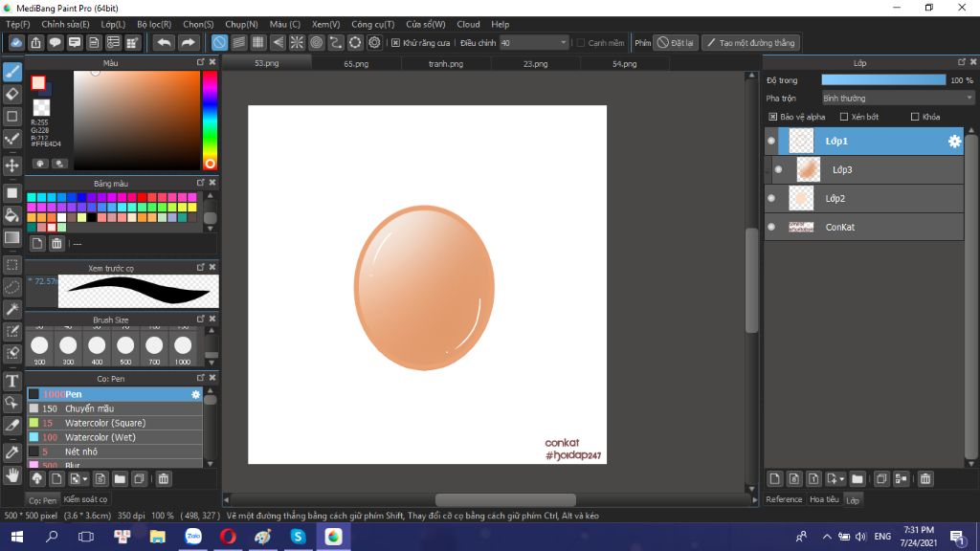Open the Bộ lọc(R) menu
This screenshot has height=551, width=980.
pyautogui.click(x=154, y=24)
